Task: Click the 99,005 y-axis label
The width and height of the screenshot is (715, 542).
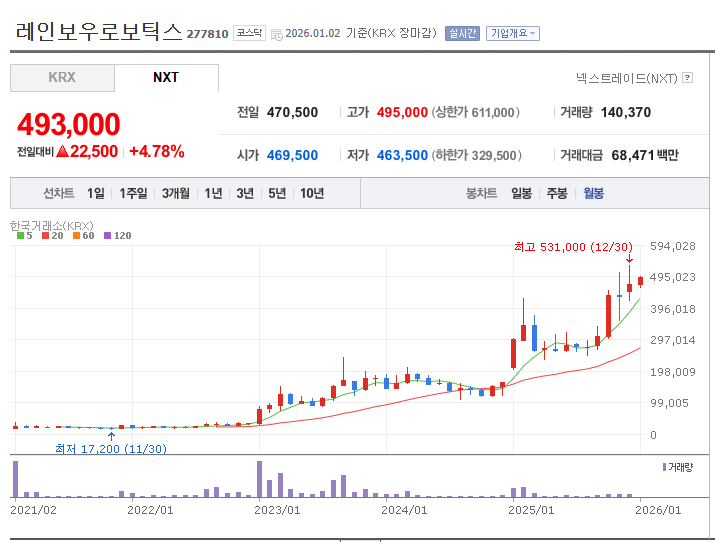Action: 669,403
